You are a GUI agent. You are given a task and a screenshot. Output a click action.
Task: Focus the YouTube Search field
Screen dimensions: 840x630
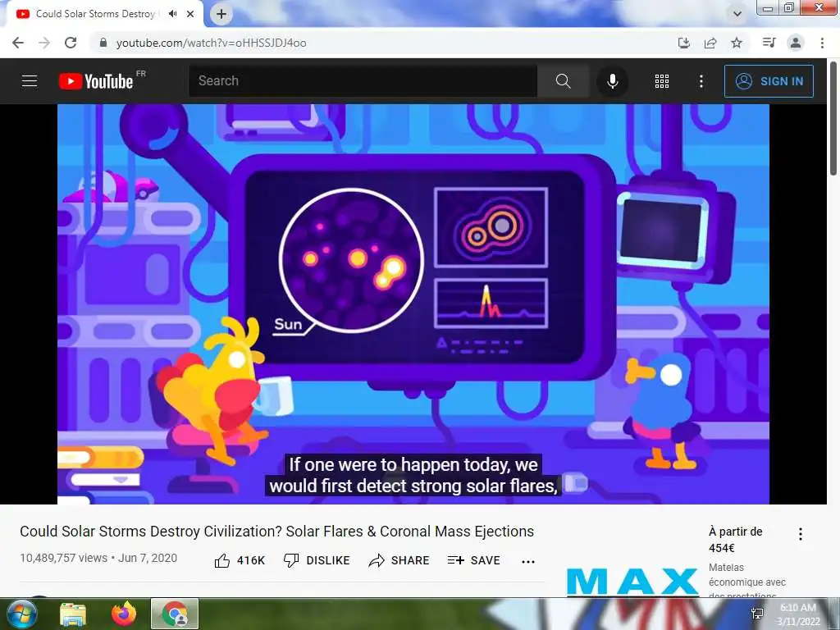[x=363, y=81]
